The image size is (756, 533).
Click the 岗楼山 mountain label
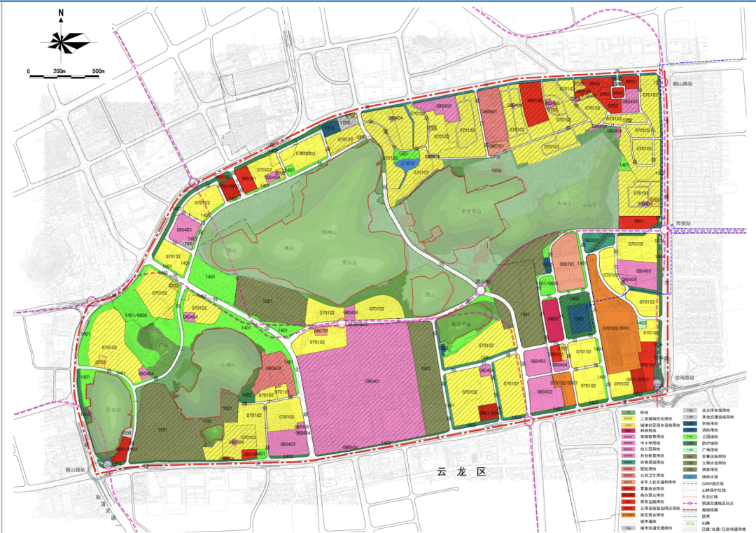coord(328,232)
